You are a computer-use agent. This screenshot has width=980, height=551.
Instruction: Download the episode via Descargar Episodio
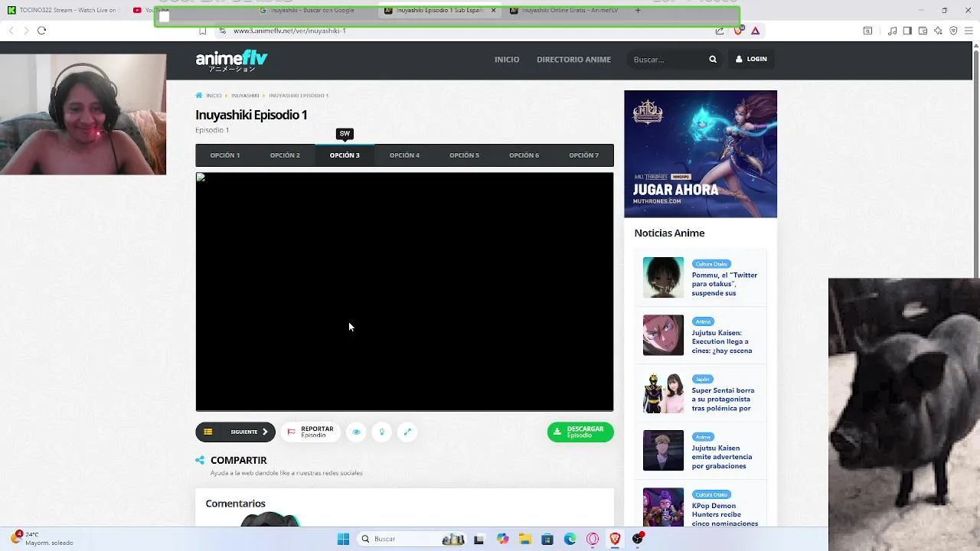tap(580, 432)
